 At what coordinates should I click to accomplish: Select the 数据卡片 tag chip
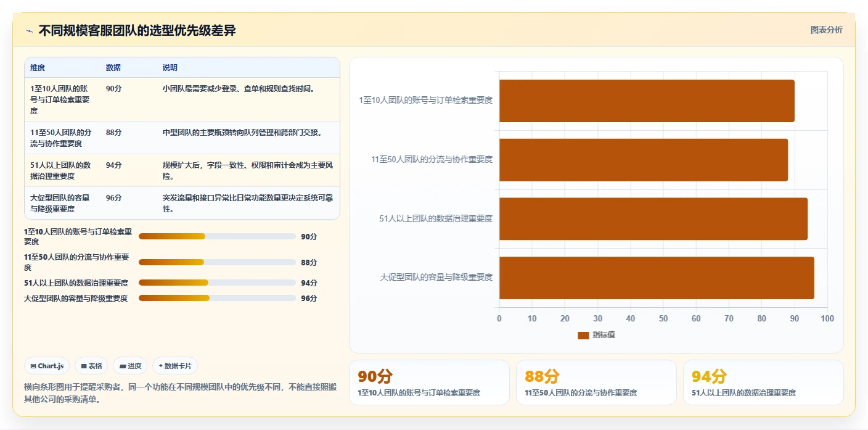pyautogui.click(x=175, y=366)
